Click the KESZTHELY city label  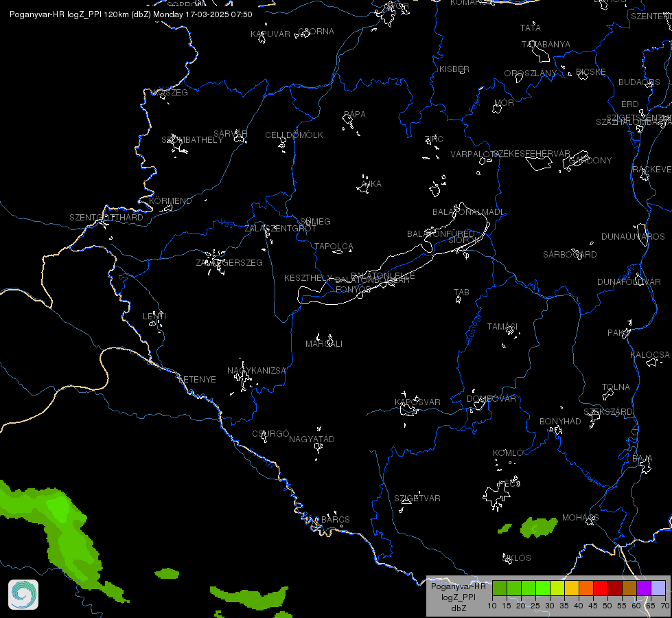point(308,278)
